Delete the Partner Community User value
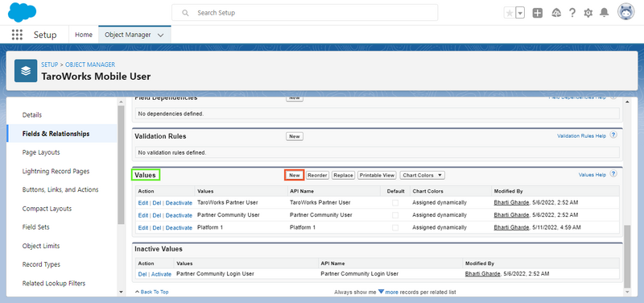This screenshot has height=303, width=644. pos(157,215)
